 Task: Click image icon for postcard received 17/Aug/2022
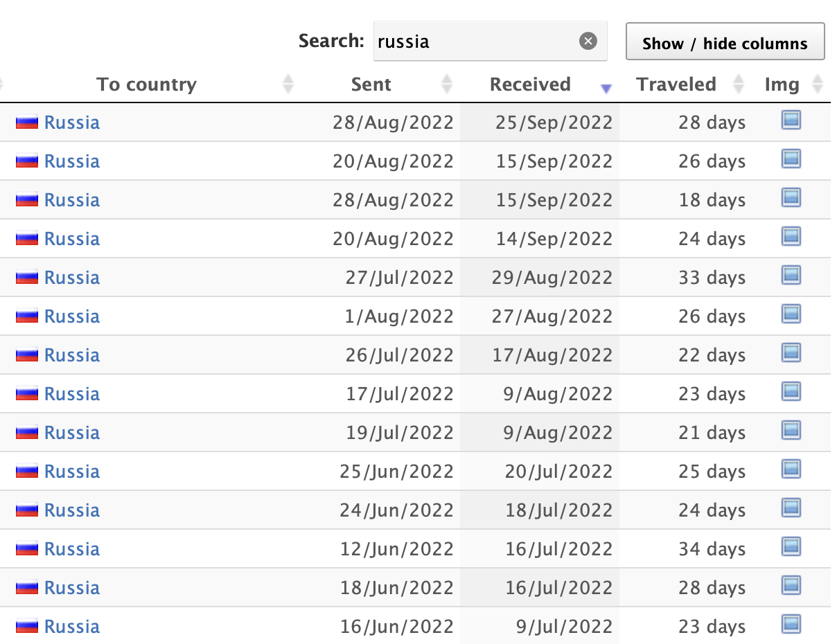(791, 354)
